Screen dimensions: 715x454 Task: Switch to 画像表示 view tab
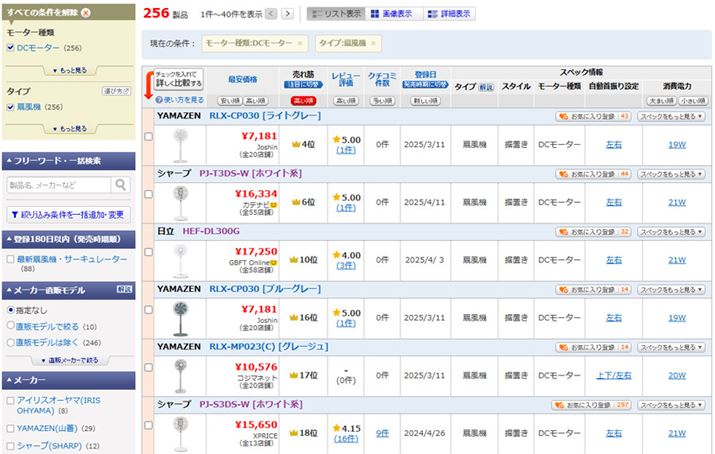(388, 14)
